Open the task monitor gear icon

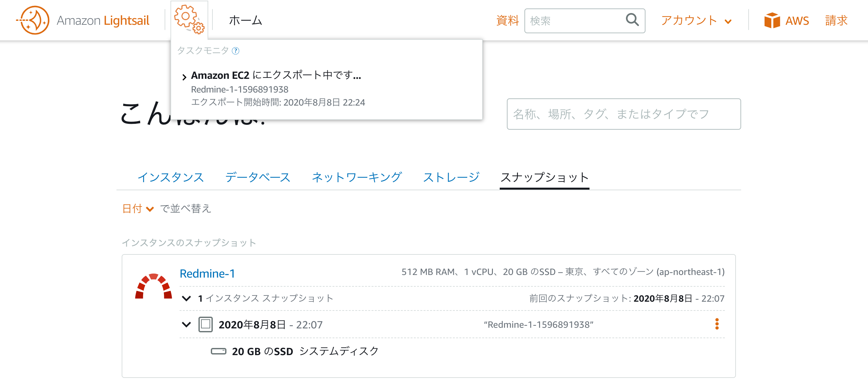189,19
